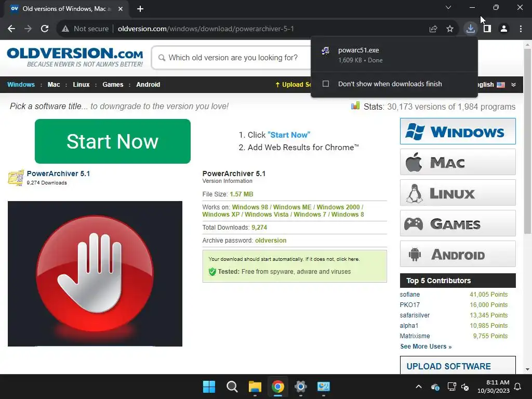
Task: Select Games in the navigation bar
Action: point(113,85)
